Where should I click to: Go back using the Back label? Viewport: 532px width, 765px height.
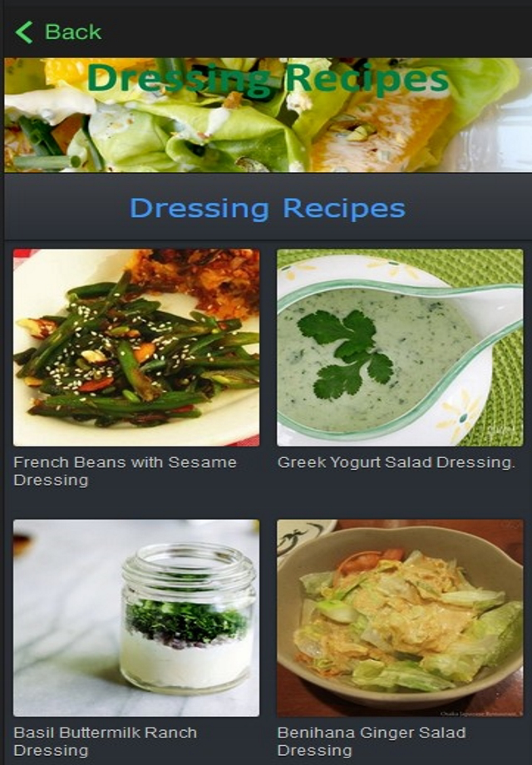pyautogui.click(x=73, y=32)
